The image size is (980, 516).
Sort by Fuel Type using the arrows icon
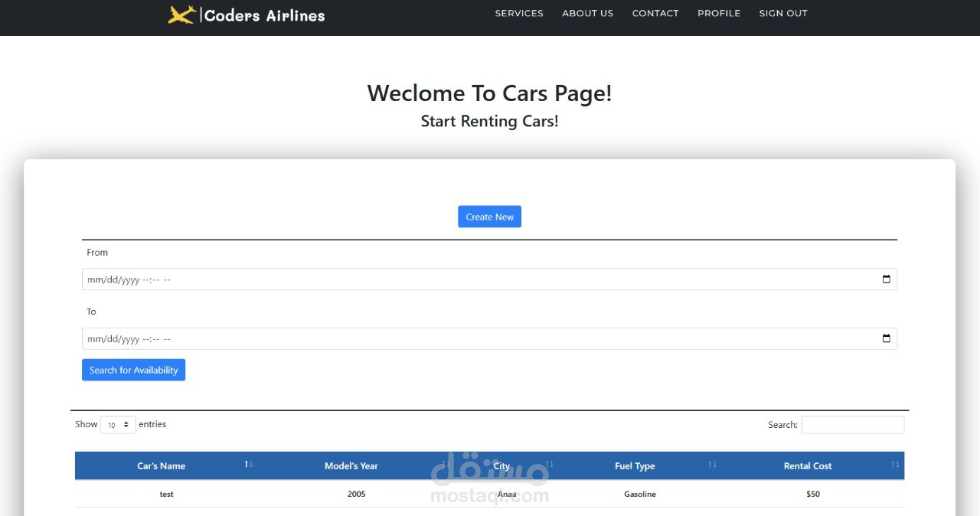713,464
